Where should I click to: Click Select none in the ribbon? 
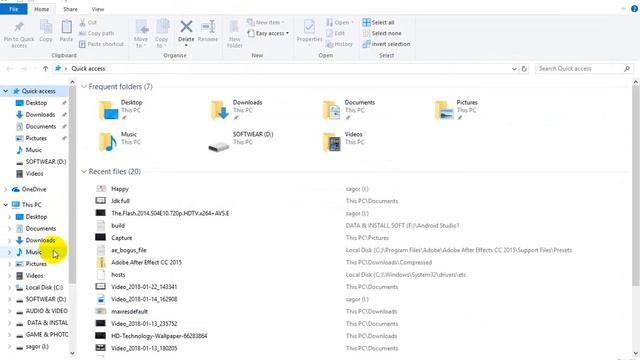pos(382,33)
